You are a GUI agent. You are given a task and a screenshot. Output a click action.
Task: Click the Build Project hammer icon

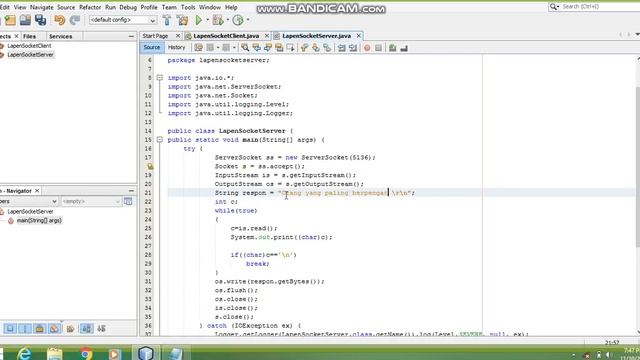pos(167,20)
